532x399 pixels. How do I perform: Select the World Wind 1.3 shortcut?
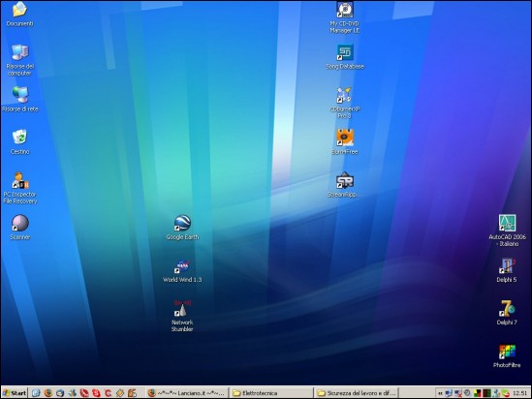tap(182, 270)
